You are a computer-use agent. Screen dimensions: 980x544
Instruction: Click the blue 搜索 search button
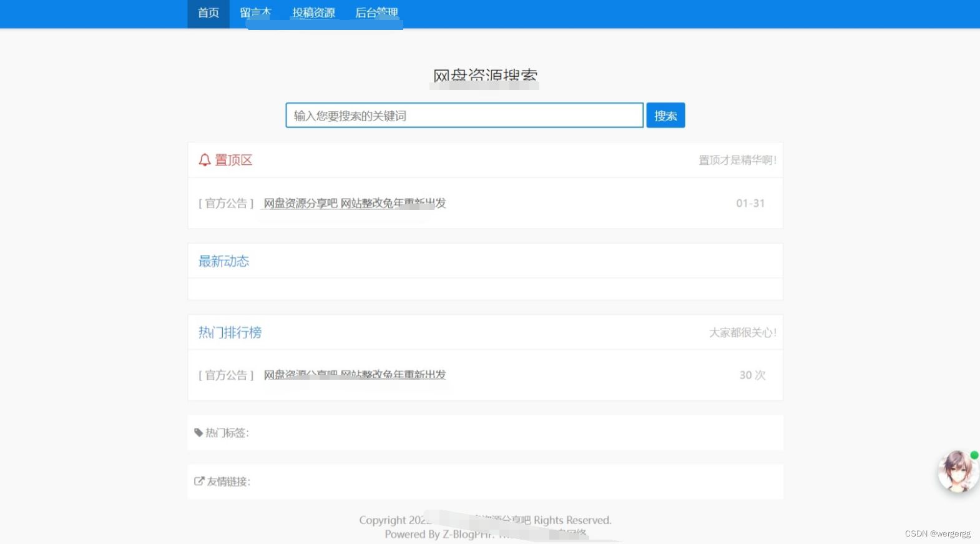click(x=665, y=116)
